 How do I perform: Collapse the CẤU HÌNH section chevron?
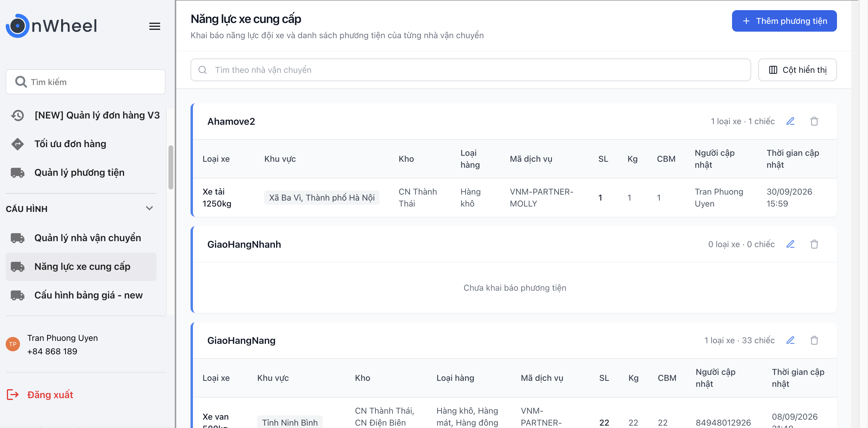click(x=149, y=208)
